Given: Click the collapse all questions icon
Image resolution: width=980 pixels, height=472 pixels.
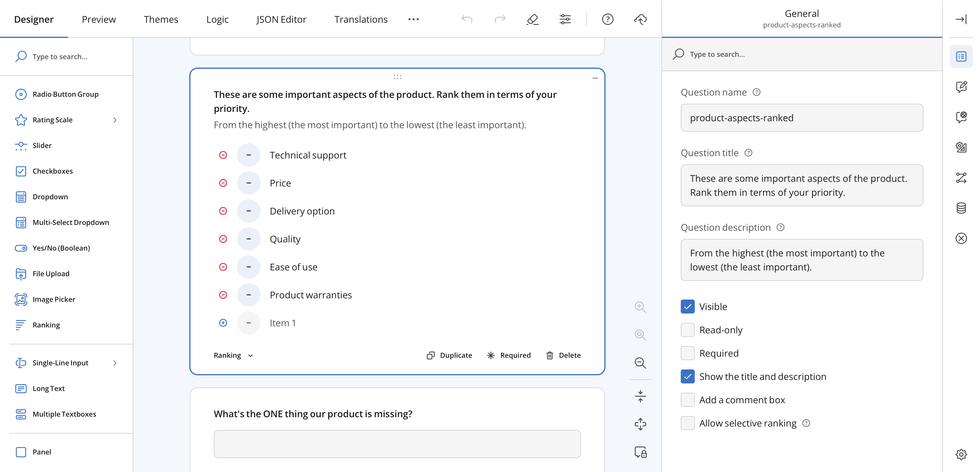Looking at the screenshot, I should [640, 396].
